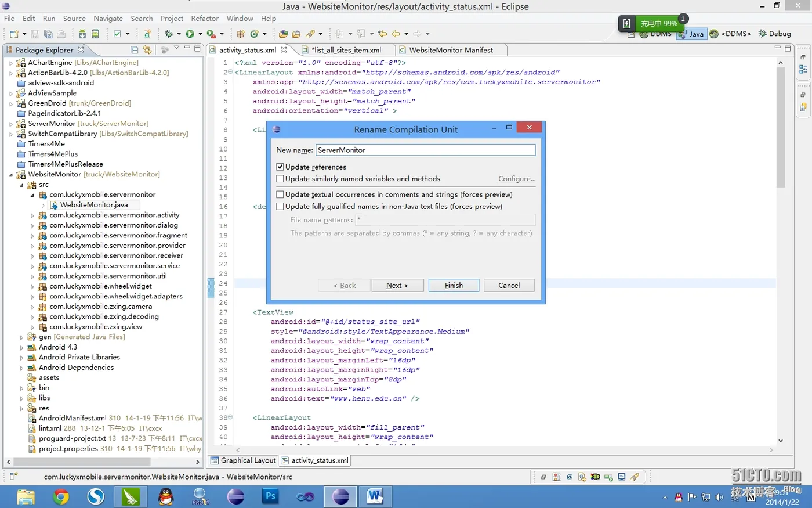Select WebsiteMonitor.java in the tree
Image resolution: width=812 pixels, height=508 pixels.
93,205
